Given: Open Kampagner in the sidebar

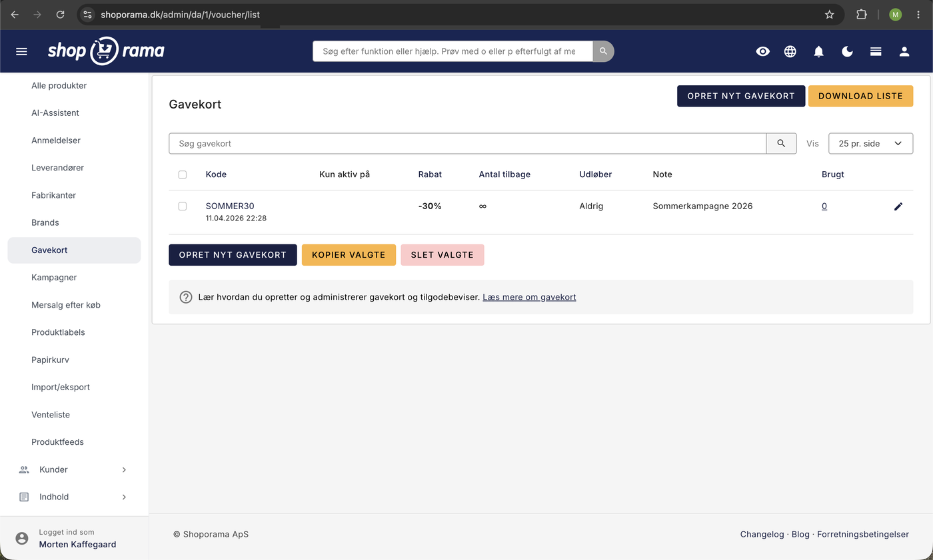Looking at the screenshot, I should pyautogui.click(x=54, y=278).
